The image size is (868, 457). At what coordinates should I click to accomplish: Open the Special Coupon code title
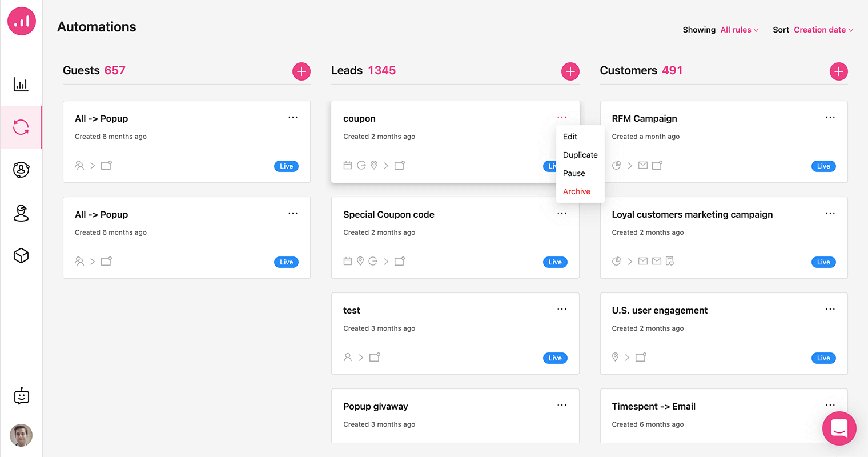389,214
